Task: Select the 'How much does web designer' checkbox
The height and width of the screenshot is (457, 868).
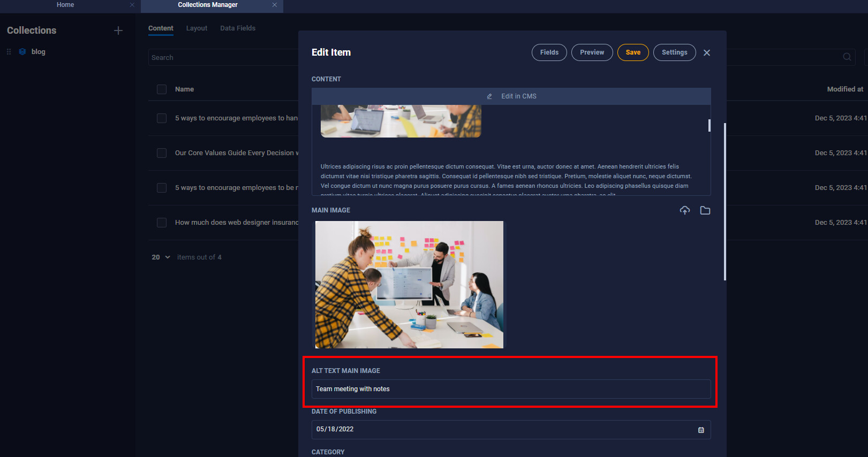Action: (162, 223)
